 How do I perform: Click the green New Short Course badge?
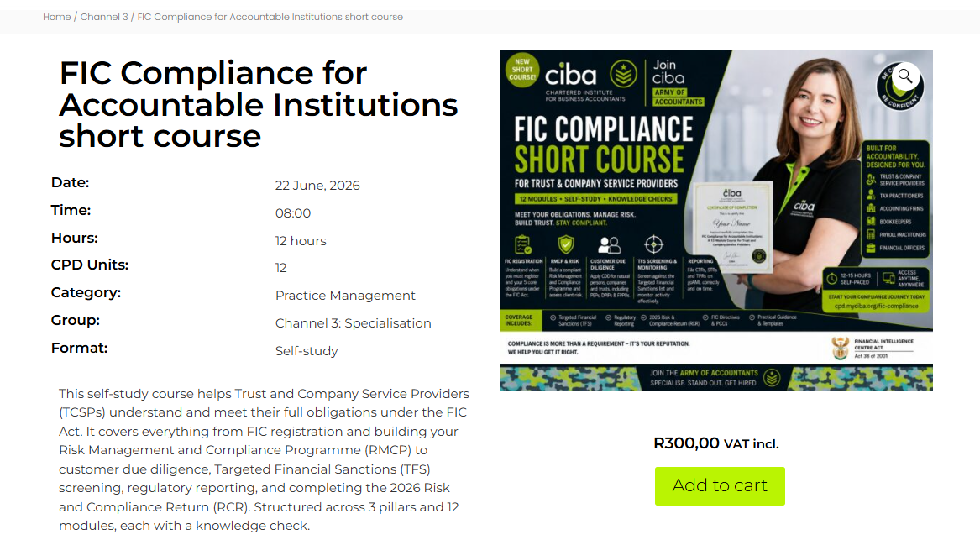point(522,70)
